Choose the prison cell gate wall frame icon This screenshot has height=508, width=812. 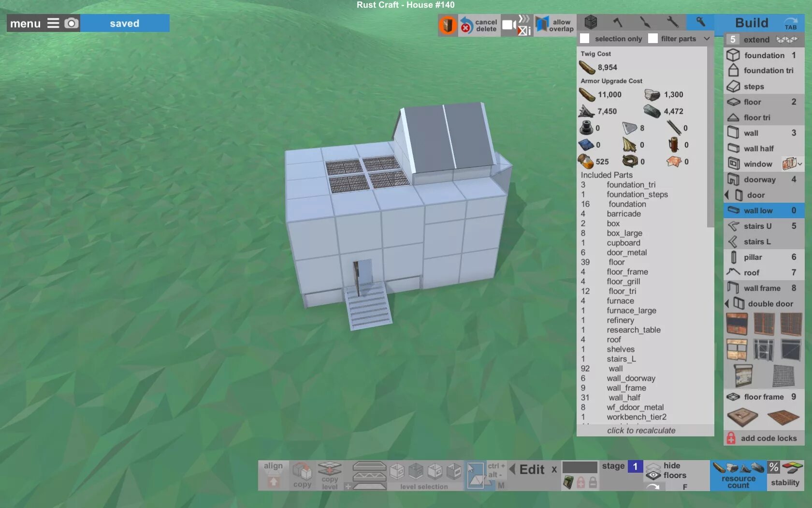pyautogui.click(x=764, y=349)
